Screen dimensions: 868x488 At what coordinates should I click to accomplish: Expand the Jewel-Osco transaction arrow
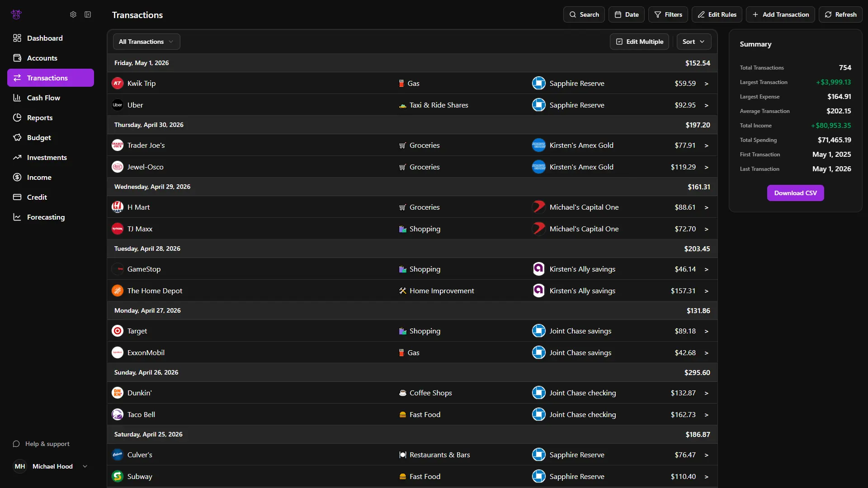[706, 167]
